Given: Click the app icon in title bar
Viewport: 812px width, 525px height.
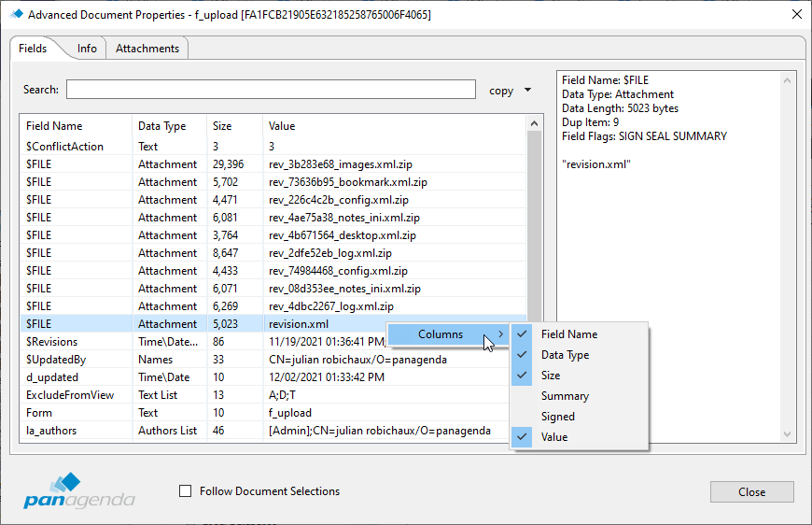Looking at the screenshot, I should coord(16,14).
